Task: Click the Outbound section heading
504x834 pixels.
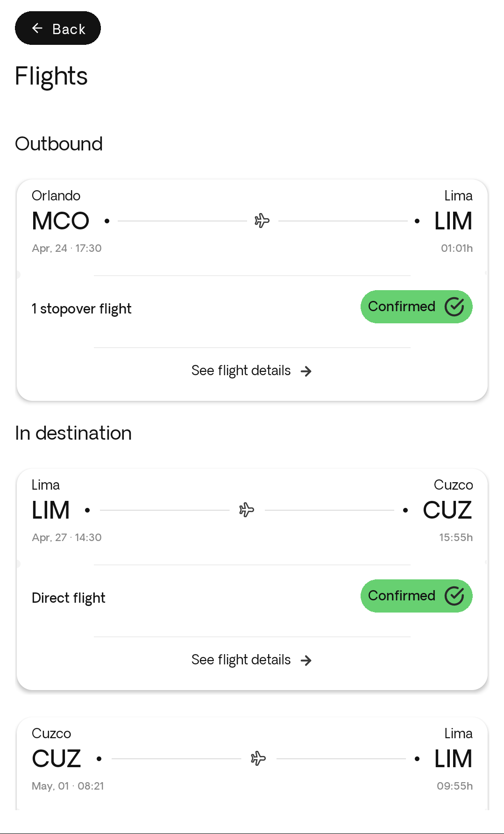Action: coord(59,144)
